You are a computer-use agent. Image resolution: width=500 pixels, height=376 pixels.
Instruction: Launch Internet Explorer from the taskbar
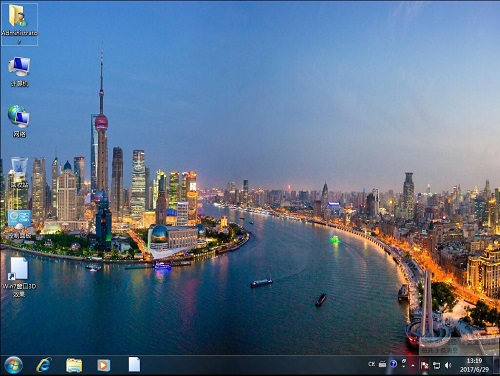pyautogui.click(x=44, y=365)
